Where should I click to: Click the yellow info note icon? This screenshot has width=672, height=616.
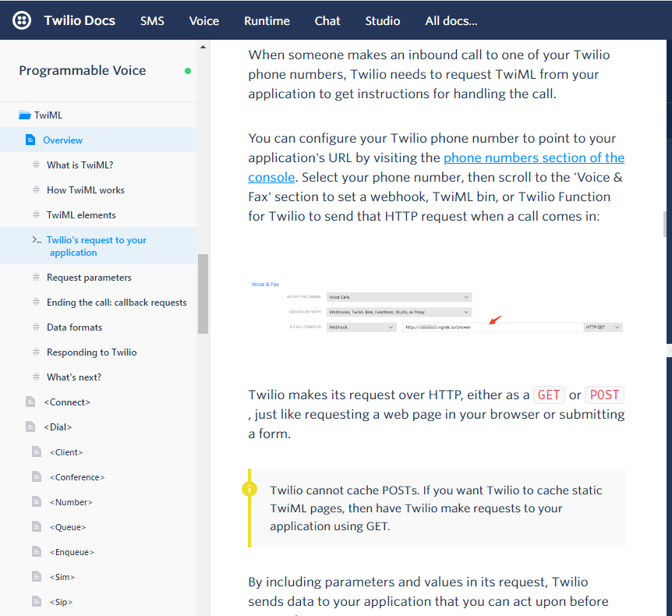pyautogui.click(x=249, y=488)
